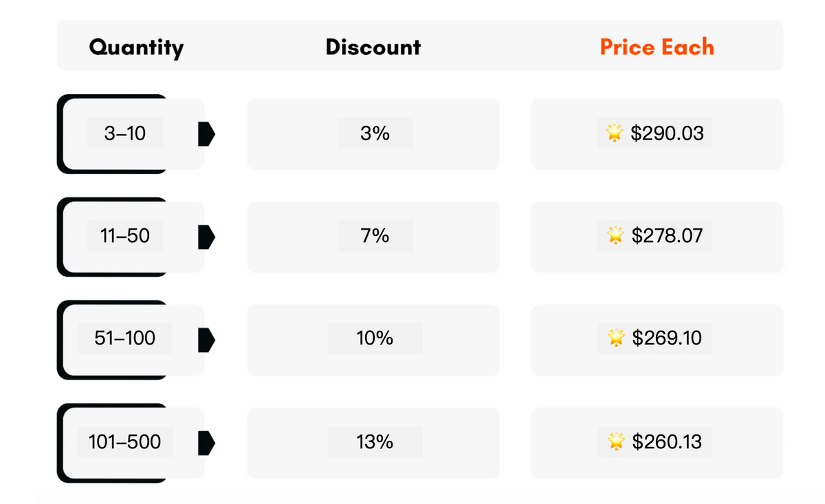The width and height of the screenshot is (825, 504).
Task: Click the 13% discount cell
Action: point(375,441)
